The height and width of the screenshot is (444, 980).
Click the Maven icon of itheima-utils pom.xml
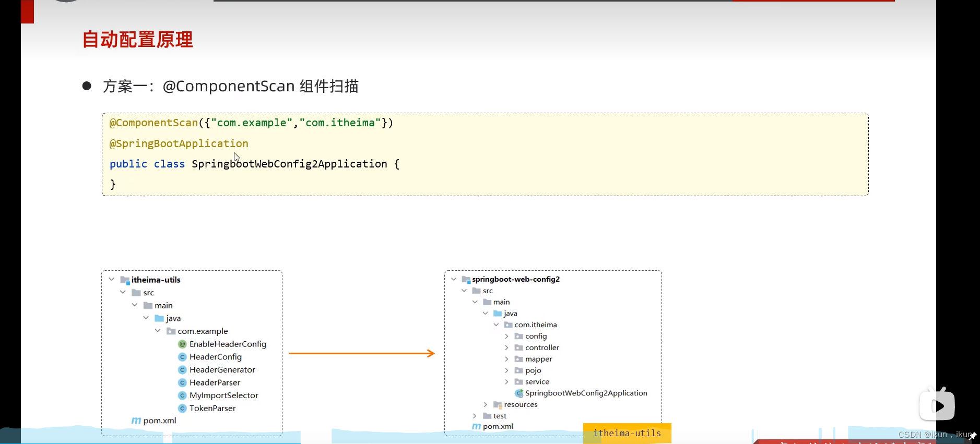pos(136,421)
